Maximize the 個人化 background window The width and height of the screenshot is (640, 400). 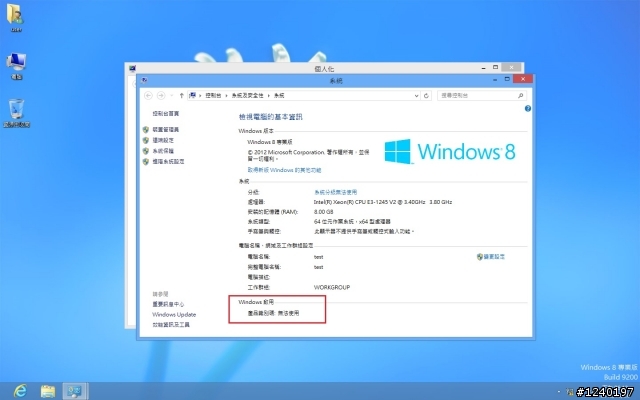coord(496,67)
